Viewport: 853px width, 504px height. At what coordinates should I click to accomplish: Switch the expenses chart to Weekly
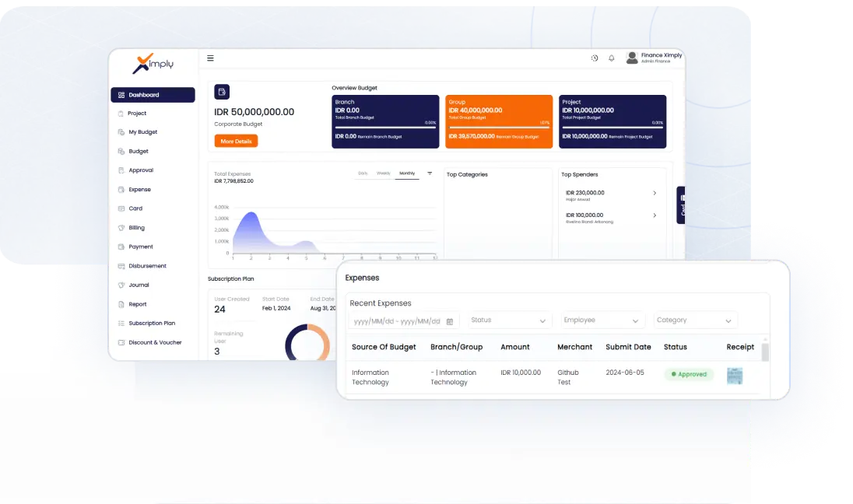point(383,173)
